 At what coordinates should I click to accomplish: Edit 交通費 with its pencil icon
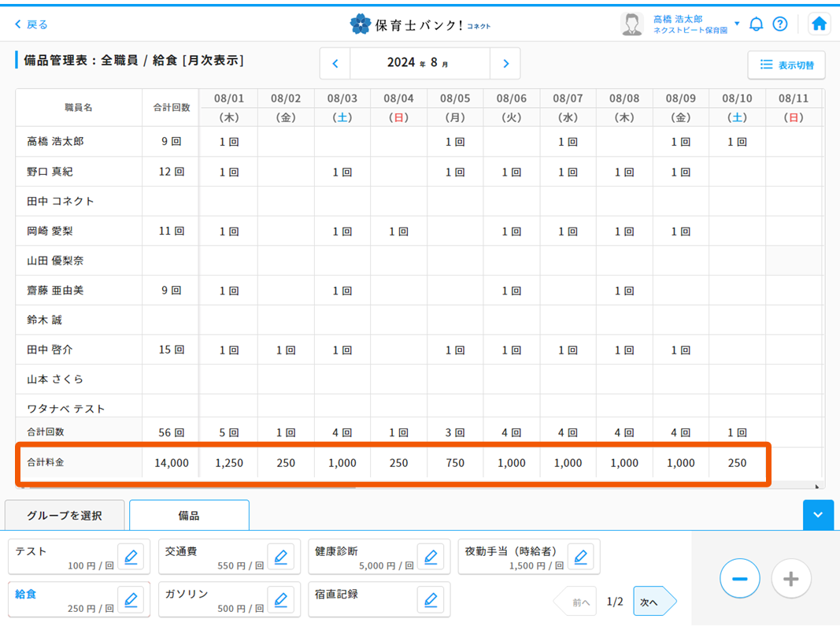[x=281, y=557]
